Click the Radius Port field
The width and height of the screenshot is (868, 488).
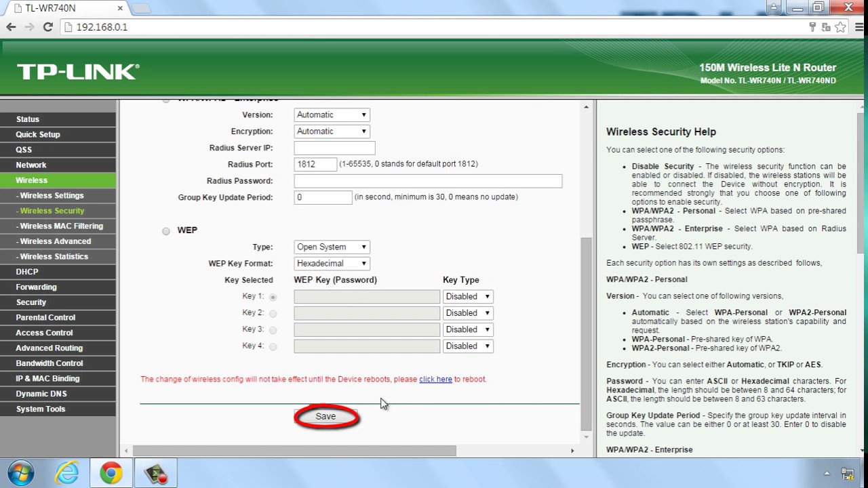coord(315,164)
